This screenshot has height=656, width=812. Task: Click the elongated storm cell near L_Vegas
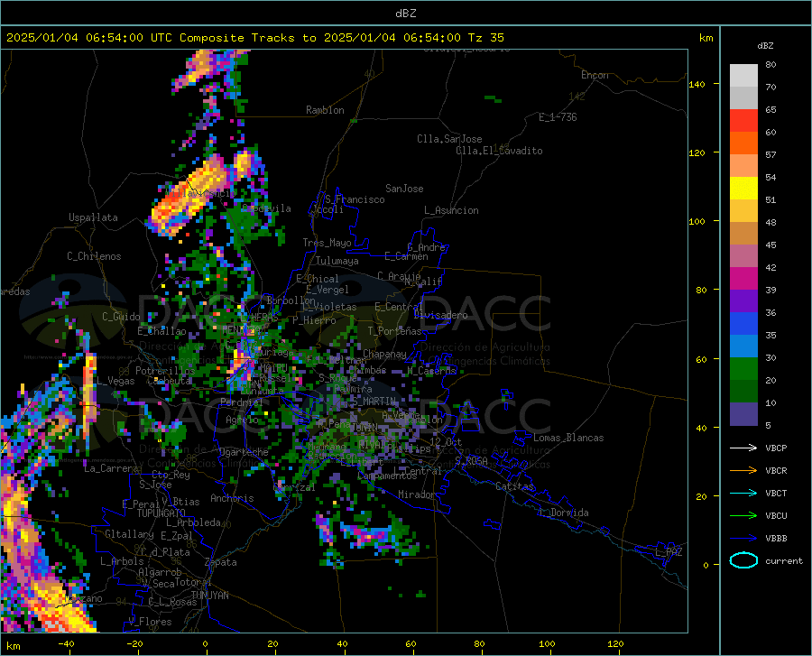click(89, 393)
